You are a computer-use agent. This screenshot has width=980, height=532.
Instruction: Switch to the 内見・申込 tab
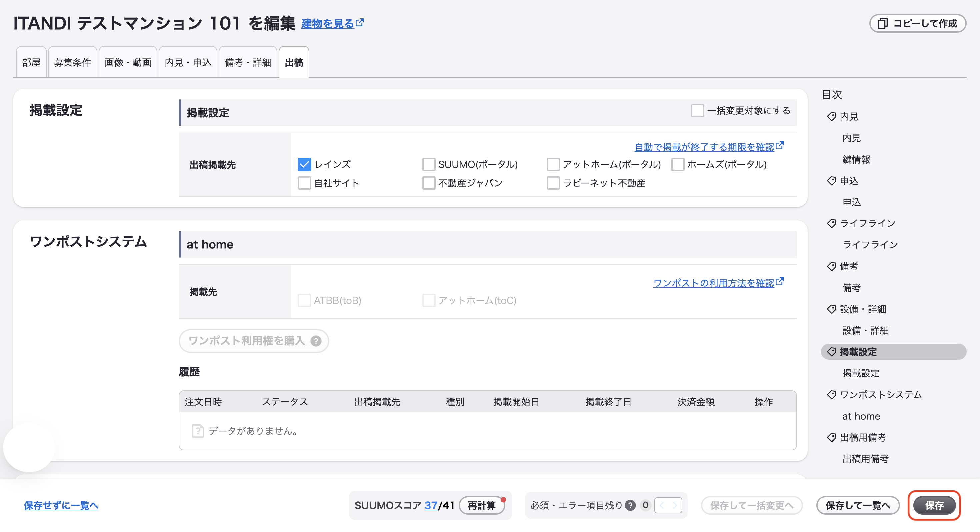188,62
